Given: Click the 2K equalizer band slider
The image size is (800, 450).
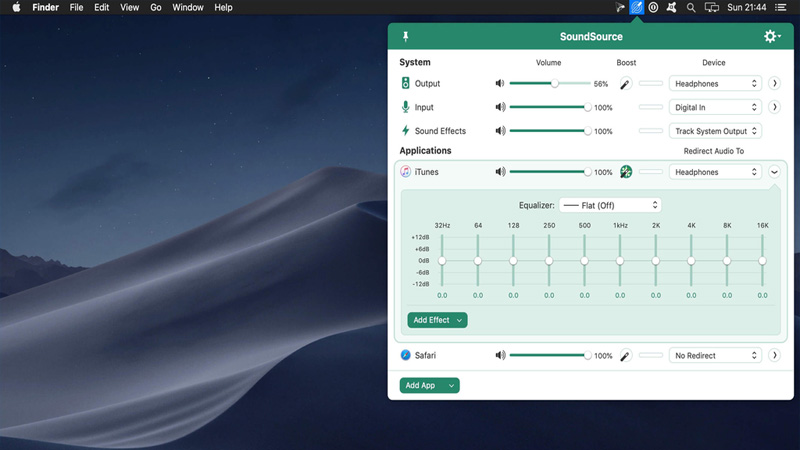Looking at the screenshot, I should click(656, 261).
